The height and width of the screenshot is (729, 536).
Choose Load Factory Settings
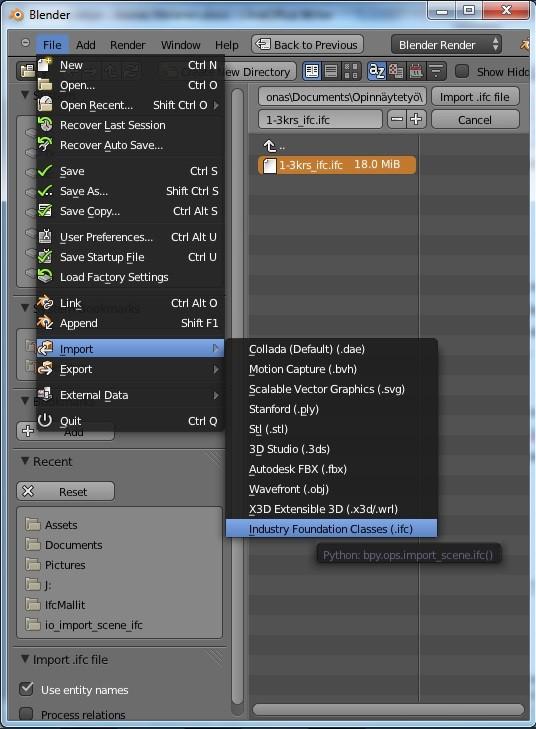point(130,277)
